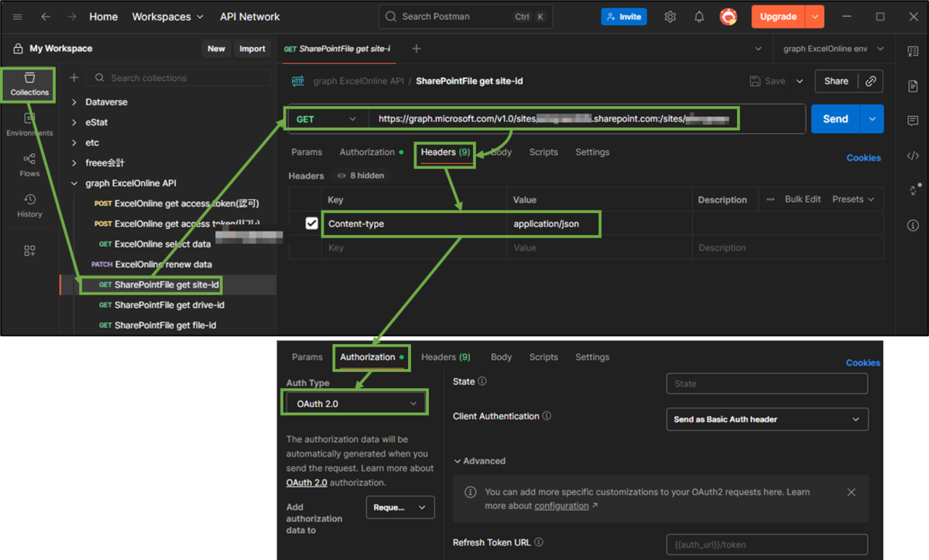The width and height of the screenshot is (929, 560).
Task: Expand the Dataverse collection
Action: [x=74, y=102]
